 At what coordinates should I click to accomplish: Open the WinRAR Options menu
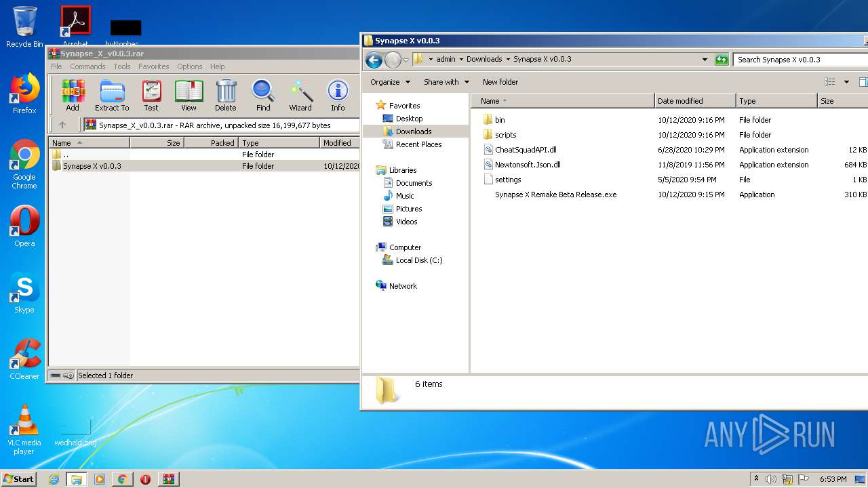(190, 66)
